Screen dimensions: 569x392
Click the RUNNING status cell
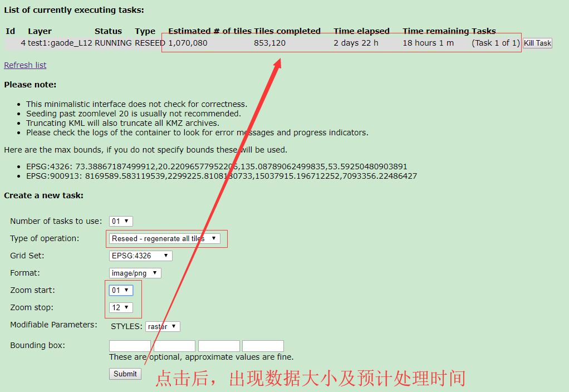[113, 43]
